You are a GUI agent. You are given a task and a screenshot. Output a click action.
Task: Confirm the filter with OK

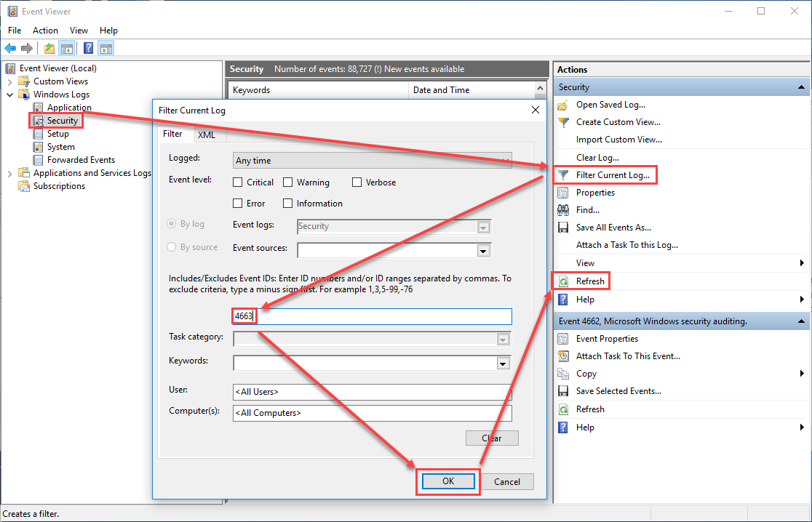(x=447, y=481)
